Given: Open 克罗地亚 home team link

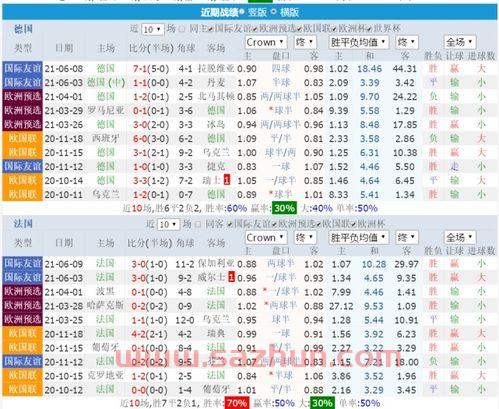Looking at the screenshot, I should [x=105, y=376].
